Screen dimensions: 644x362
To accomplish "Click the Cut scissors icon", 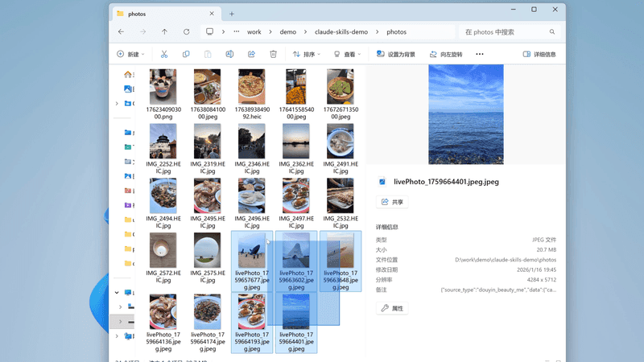I will pos(163,54).
